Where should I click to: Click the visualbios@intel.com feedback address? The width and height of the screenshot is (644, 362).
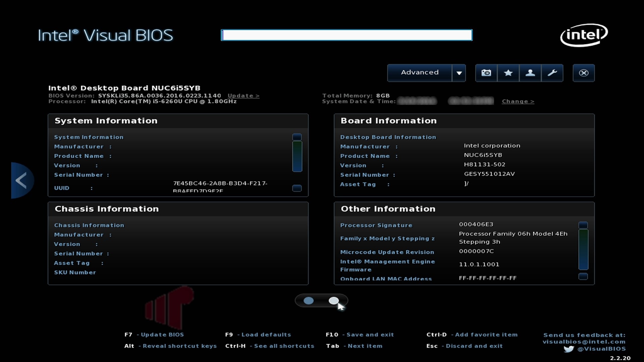(584, 342)
